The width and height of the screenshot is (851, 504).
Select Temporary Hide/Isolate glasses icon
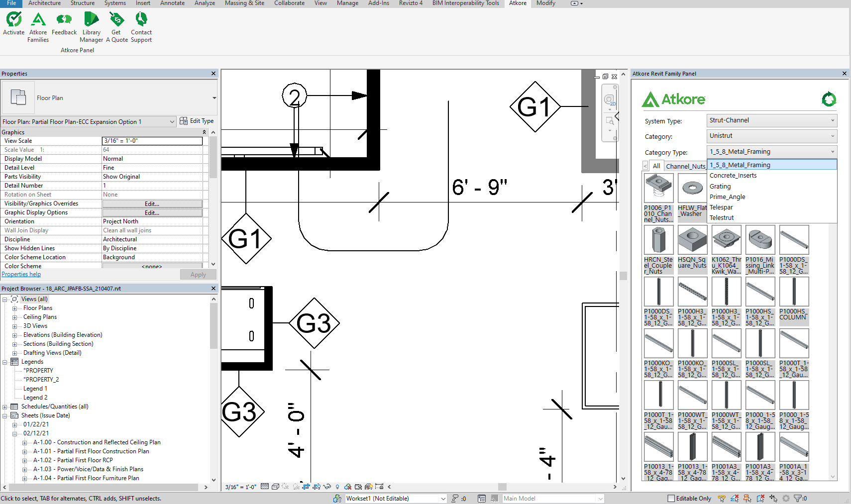[x=327, y=487]
